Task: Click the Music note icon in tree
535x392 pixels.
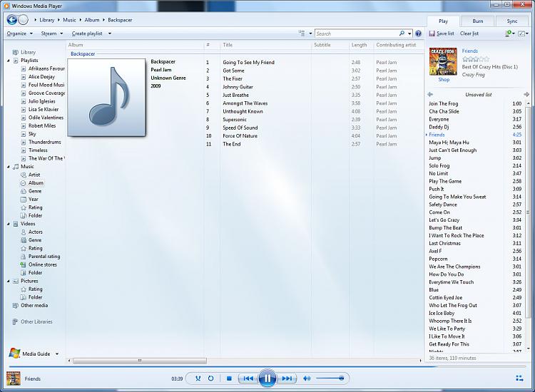Action: [x=16, y=167]
